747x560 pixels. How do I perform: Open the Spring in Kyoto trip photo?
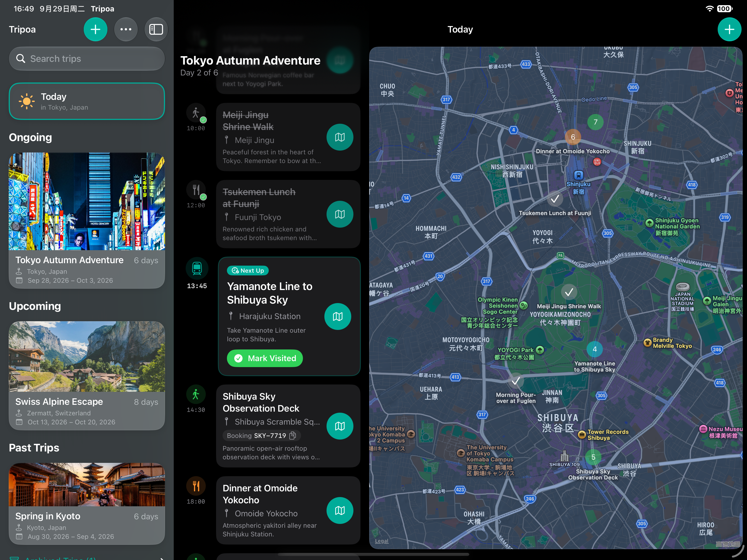tap(87, 484)
